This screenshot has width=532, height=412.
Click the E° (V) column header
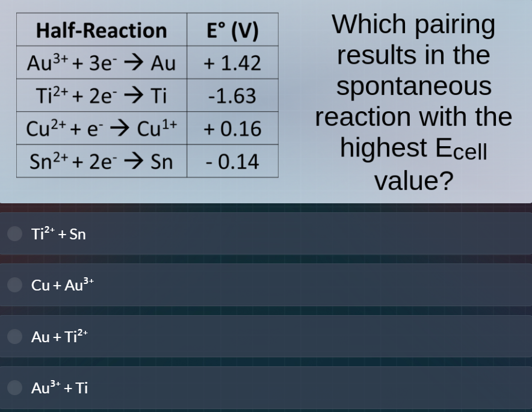232,29
